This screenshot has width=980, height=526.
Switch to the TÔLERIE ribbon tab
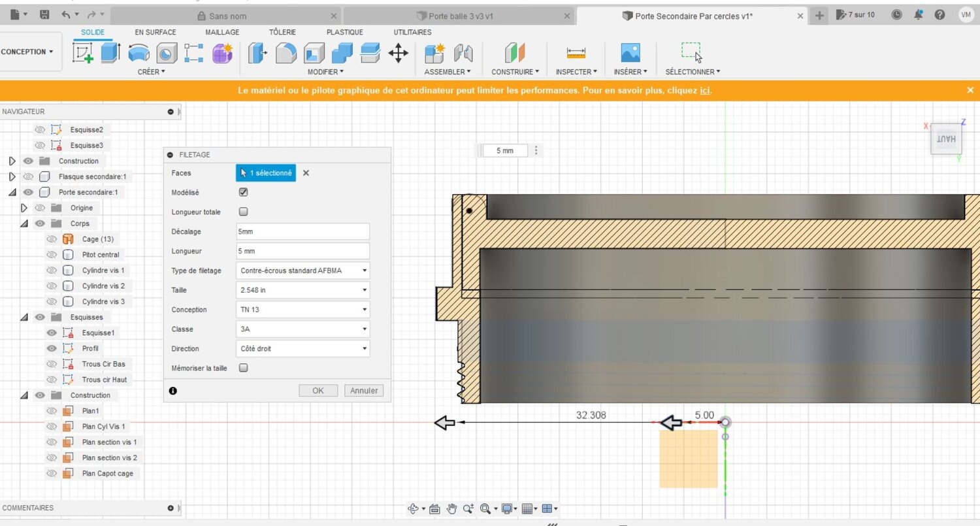pyautogui.click(x=282, y=32)
